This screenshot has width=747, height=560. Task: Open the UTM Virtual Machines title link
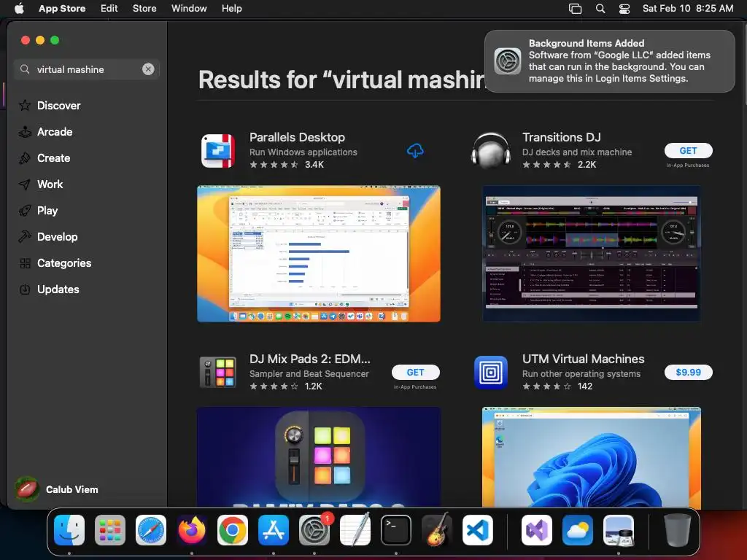pos(583,359)
